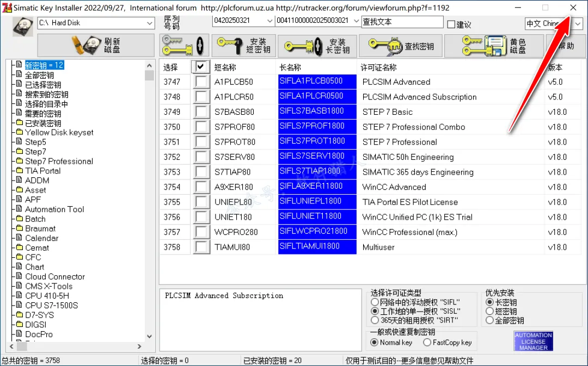Select the D7-SYS folder
This screenshot has height=366, width=588.
point(39,315)
